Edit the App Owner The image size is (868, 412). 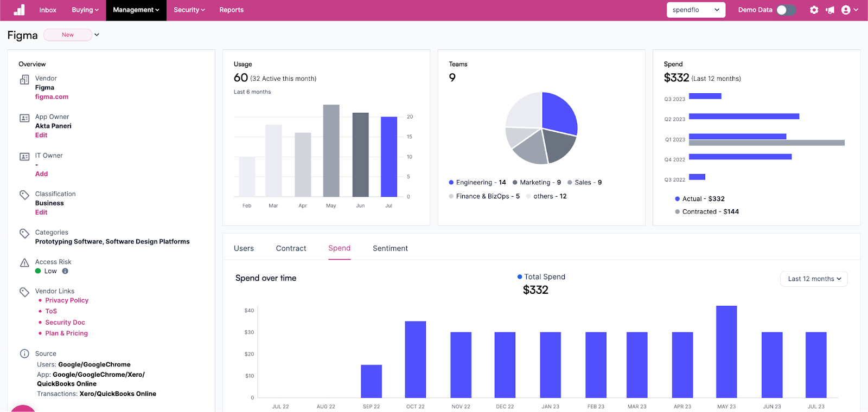coord(41,136)
